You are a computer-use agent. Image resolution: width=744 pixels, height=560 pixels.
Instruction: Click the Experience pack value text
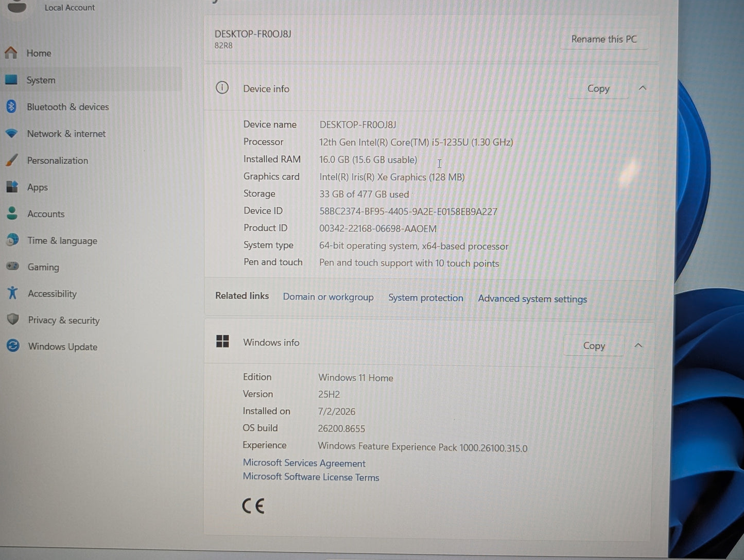(423, 447)
